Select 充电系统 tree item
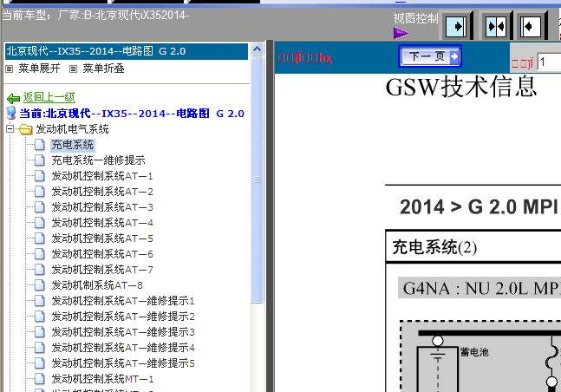561x392 pixels. (73, 145)
